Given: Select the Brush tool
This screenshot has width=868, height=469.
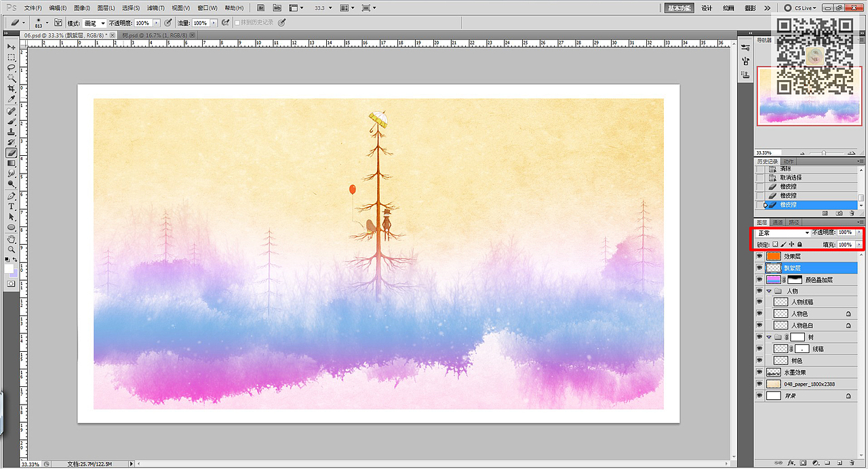Looking at the screenshot, I should [x=12, y=121].
